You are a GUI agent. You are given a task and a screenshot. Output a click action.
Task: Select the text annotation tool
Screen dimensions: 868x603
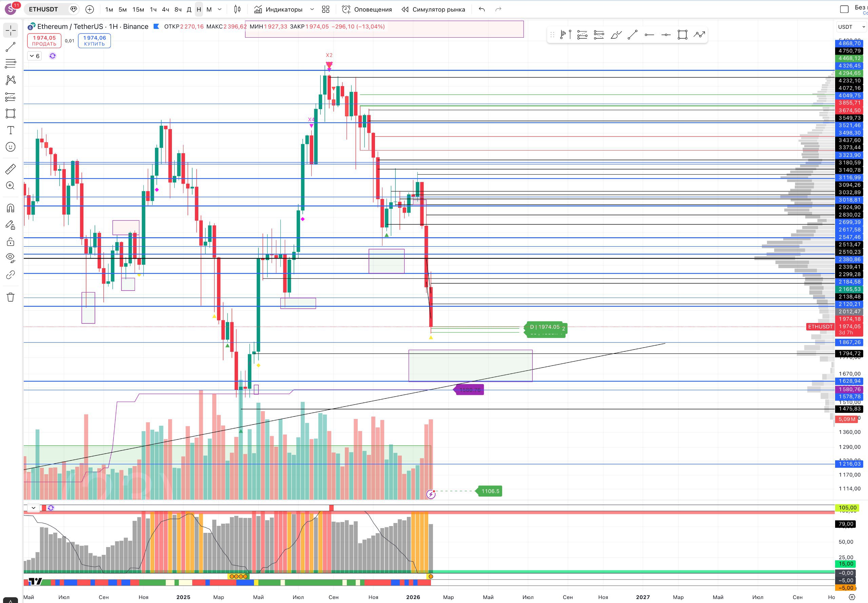coord(11,130)
